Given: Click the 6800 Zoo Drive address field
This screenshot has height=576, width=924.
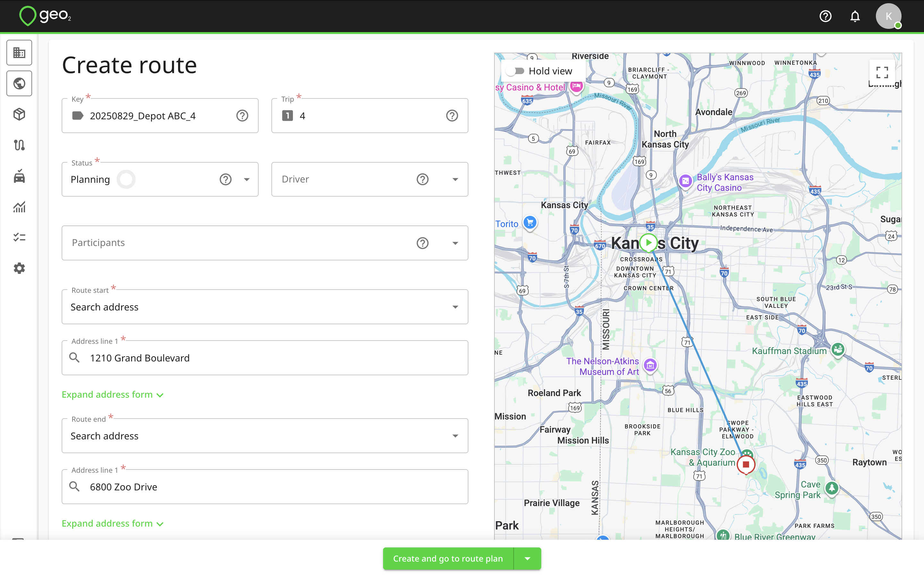Looking at the screenshot, I should 265,487.
